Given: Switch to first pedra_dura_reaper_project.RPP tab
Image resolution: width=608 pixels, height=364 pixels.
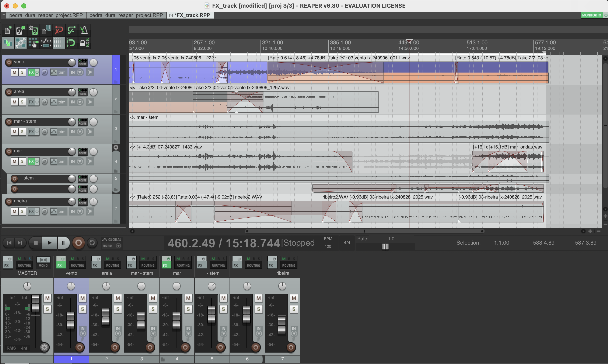Looking at the screenshot, I should pos(46,15).
